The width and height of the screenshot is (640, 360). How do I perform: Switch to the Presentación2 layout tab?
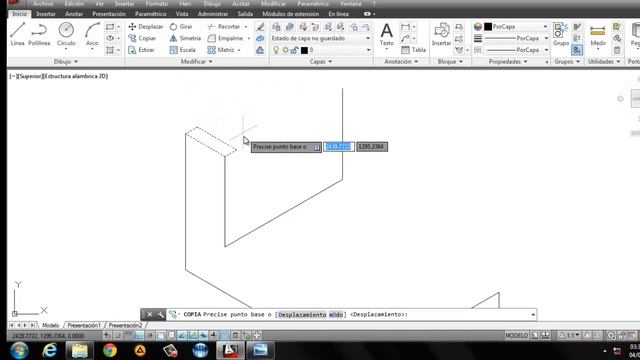125,325
